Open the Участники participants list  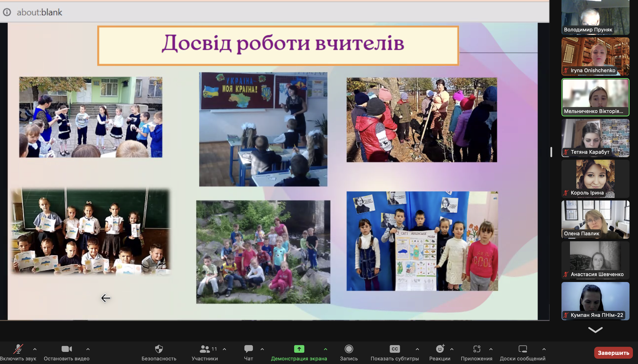coord(205,352)
